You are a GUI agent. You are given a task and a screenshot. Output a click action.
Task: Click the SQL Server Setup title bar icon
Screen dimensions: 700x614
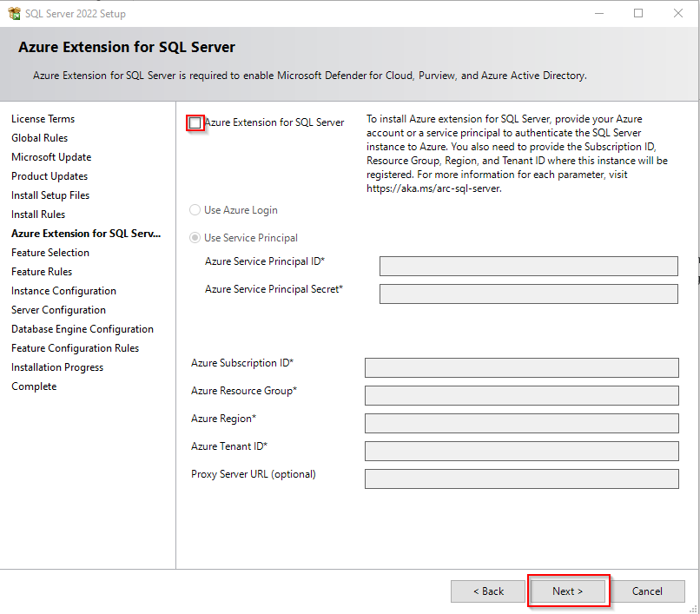[x=13, y=13]
